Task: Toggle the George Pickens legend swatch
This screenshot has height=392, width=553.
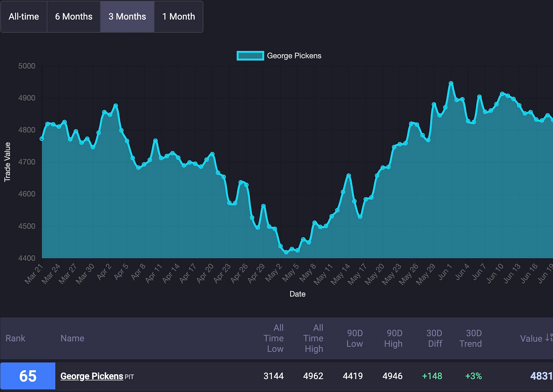Action: (x=250, y=56)
